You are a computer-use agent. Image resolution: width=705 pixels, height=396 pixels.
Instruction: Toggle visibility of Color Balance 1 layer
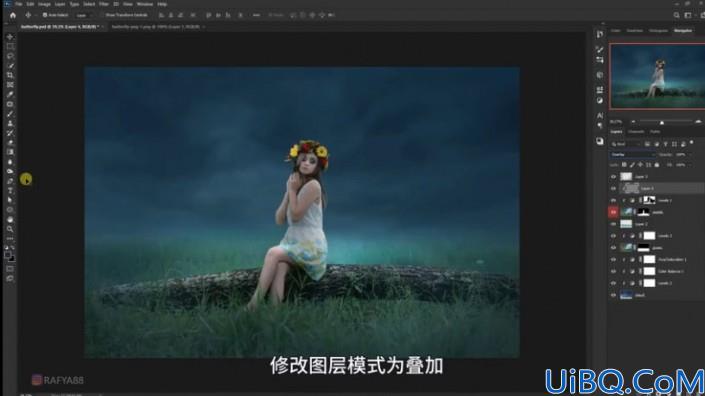(613, 271)
